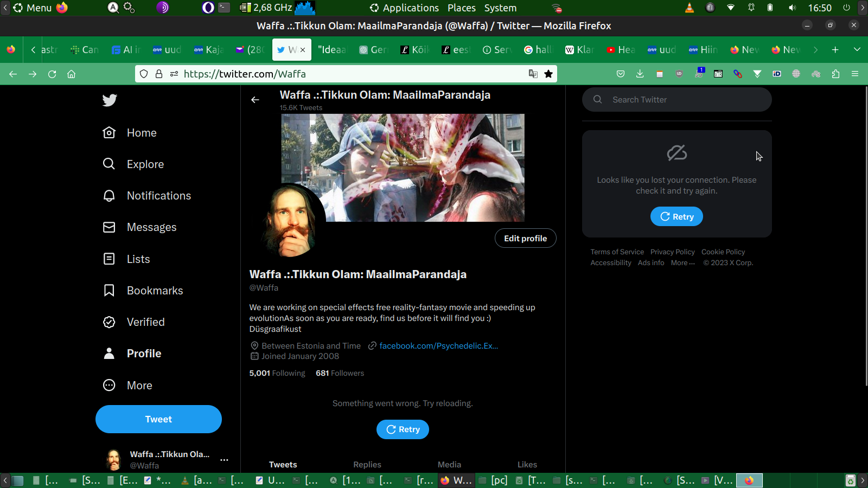868x488 pixels.
Task: Close the active Twitter tab
Action: [303, 50]
